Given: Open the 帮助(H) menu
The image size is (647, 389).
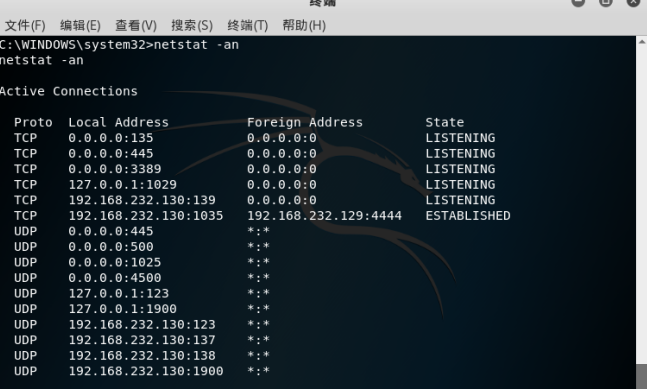Looking at the screenshot, I should (304, 26).
